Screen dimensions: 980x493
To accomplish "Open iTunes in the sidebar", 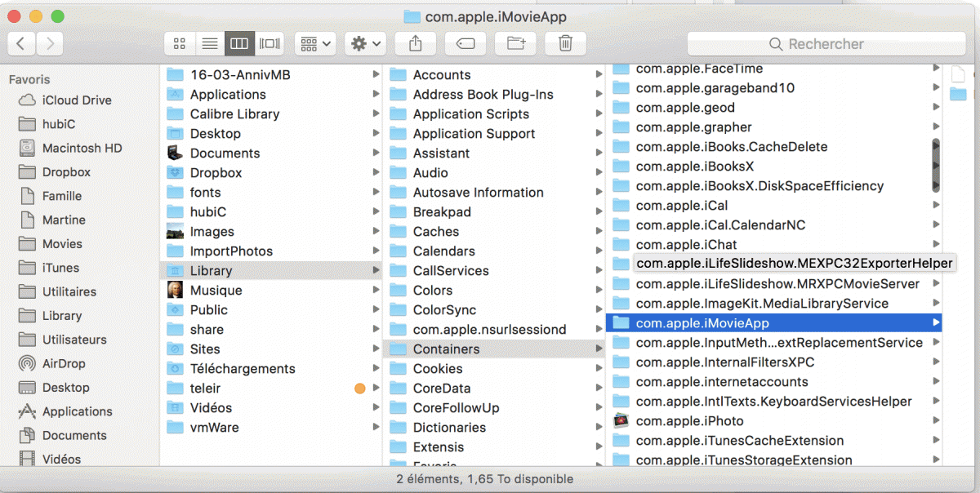I will 60,268.
